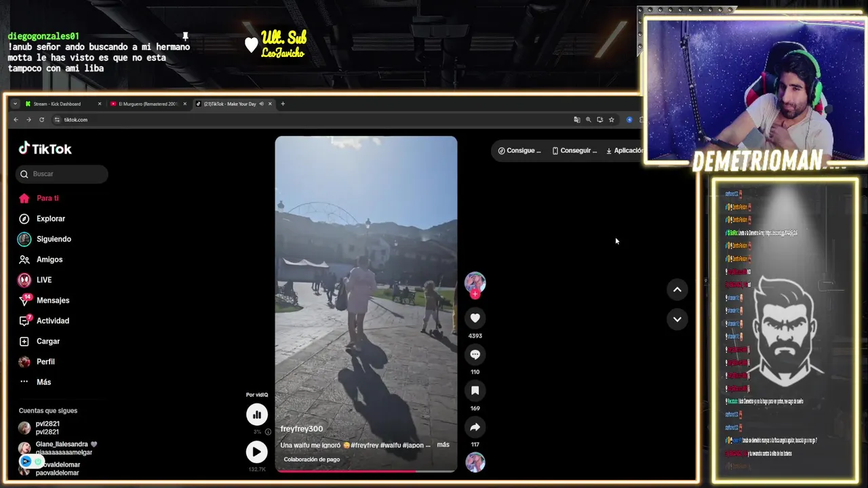The image size is (868, 488).
Task: Like the video with heart icon
Action: (475, 318)
